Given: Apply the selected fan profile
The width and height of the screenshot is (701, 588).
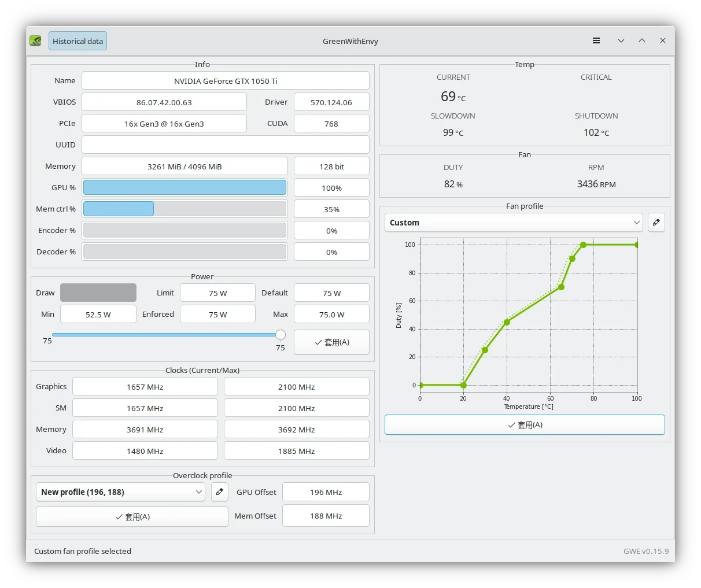Looking at the screenshot, I should (x=525, y=425).
